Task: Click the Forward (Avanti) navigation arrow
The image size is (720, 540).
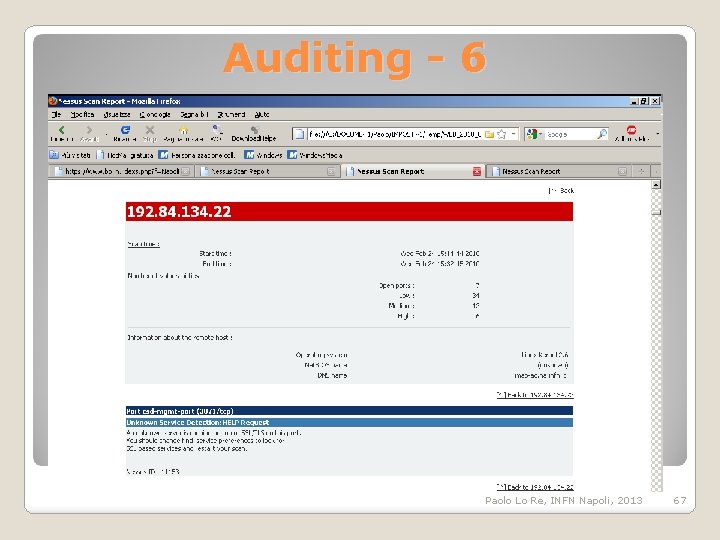Action: coord(89,130)
